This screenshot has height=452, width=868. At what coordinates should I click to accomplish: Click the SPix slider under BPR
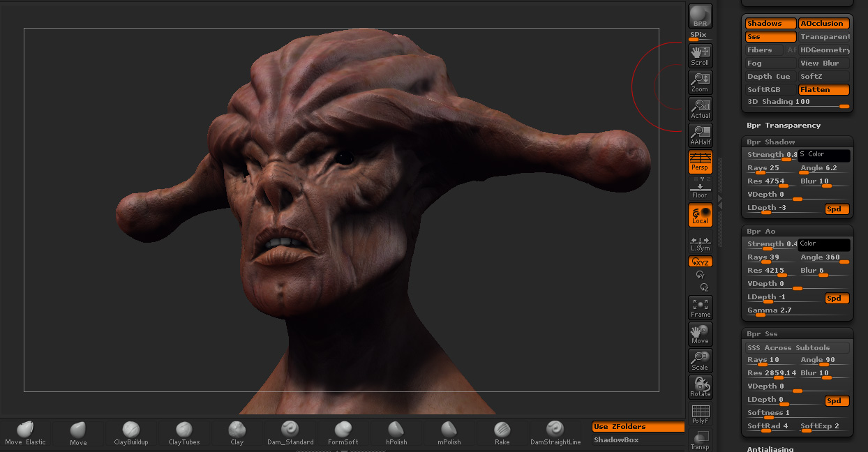pyautogui.click(x=698, y=36)
